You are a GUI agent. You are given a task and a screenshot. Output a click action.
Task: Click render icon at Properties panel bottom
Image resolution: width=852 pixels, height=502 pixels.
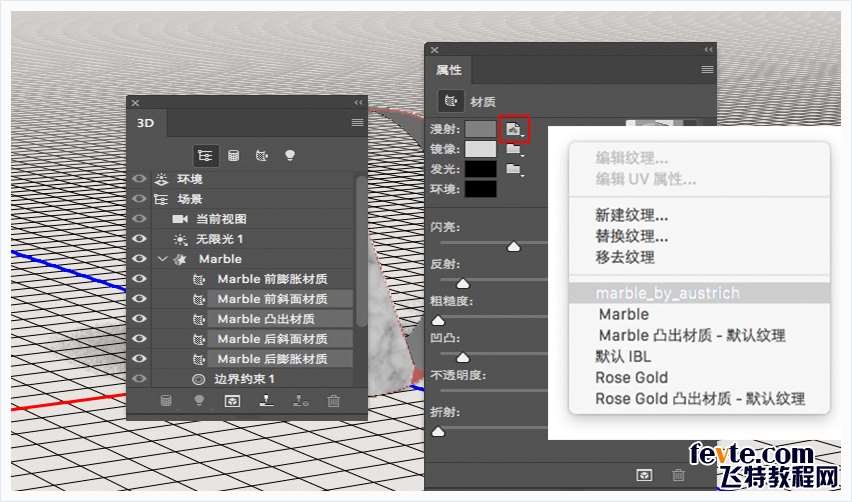click(644, 475)
